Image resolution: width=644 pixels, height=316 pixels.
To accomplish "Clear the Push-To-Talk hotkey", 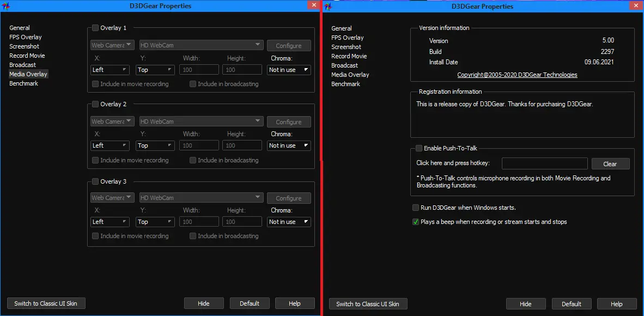I will [x=610, y=163].
